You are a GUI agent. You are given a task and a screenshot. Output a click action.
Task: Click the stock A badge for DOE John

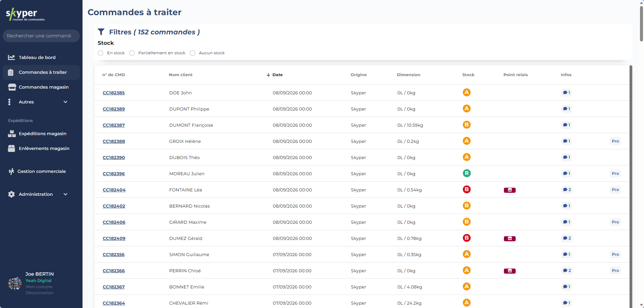coord(466,92)
